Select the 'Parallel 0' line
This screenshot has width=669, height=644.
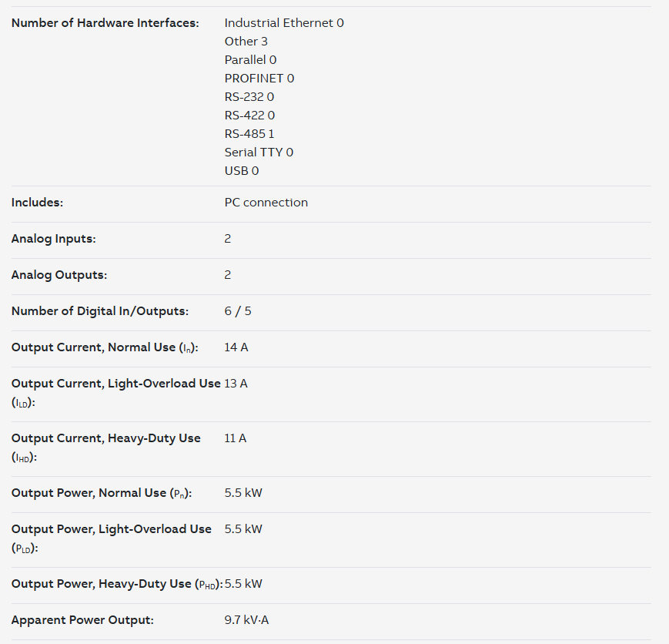250,60
